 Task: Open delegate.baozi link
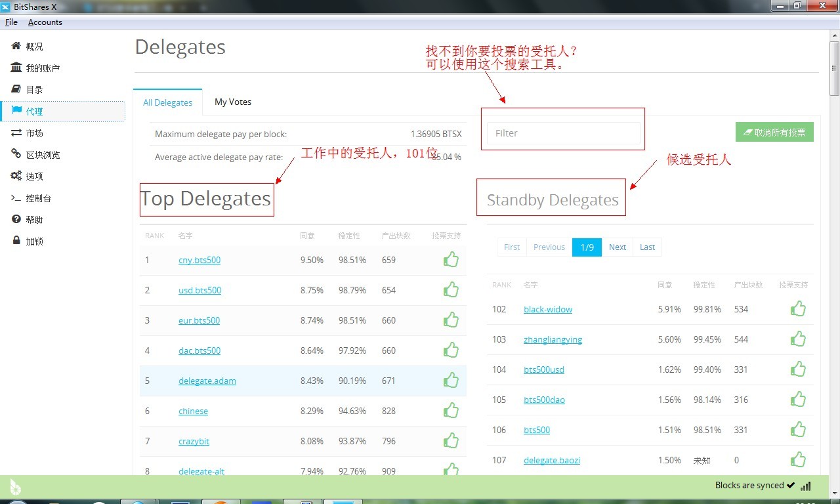(552, 460)
